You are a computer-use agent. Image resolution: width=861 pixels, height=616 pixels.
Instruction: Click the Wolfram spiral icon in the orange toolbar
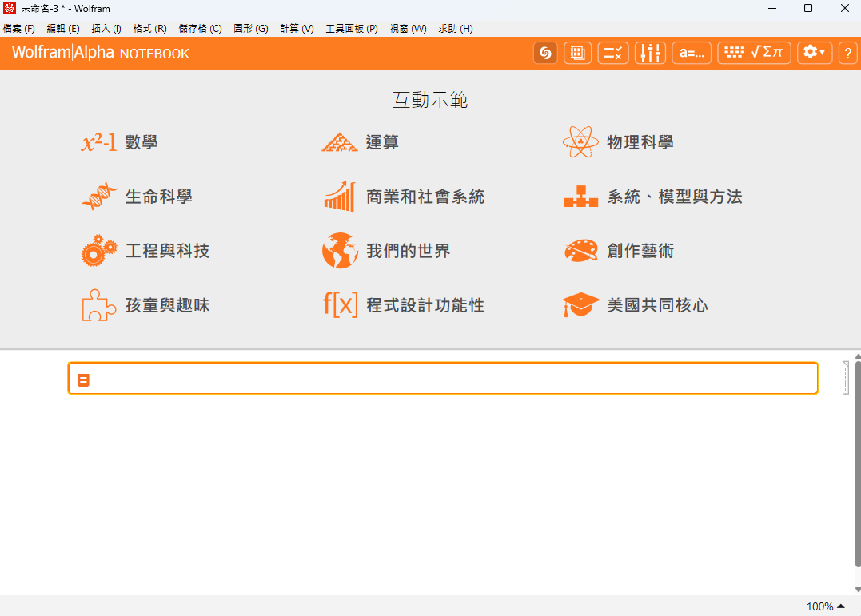click(x=545, y=53)
